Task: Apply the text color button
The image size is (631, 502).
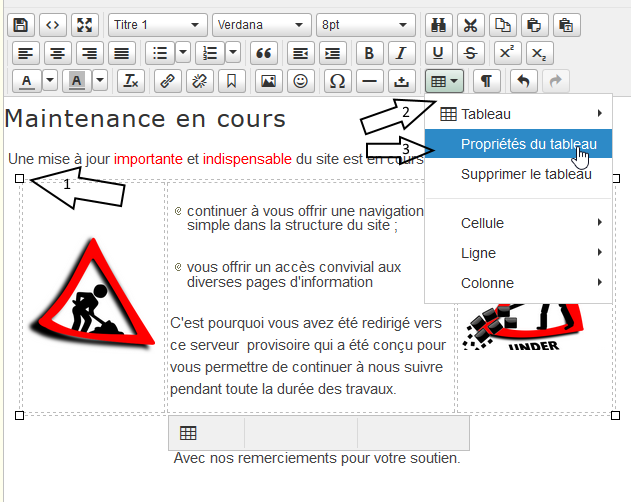Action: point(27,81)
